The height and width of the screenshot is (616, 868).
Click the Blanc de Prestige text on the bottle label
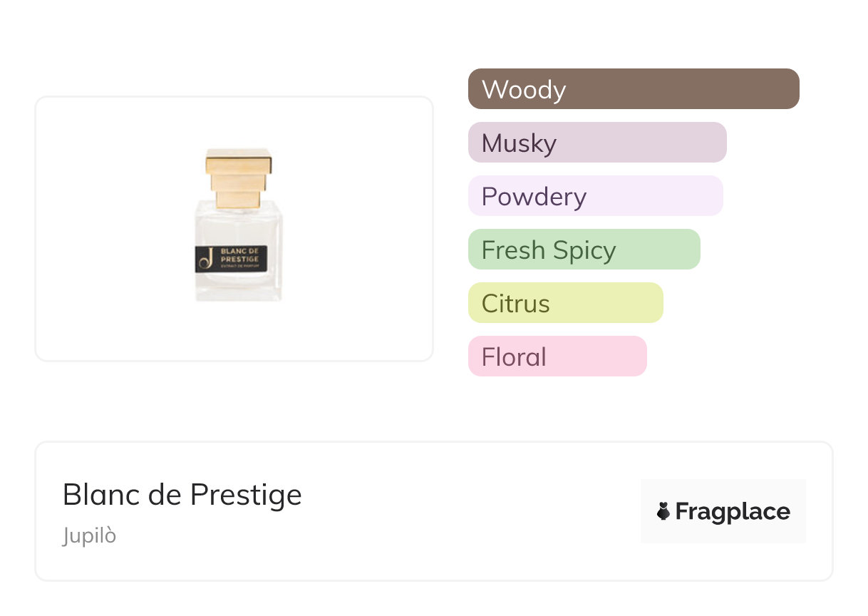239,255
